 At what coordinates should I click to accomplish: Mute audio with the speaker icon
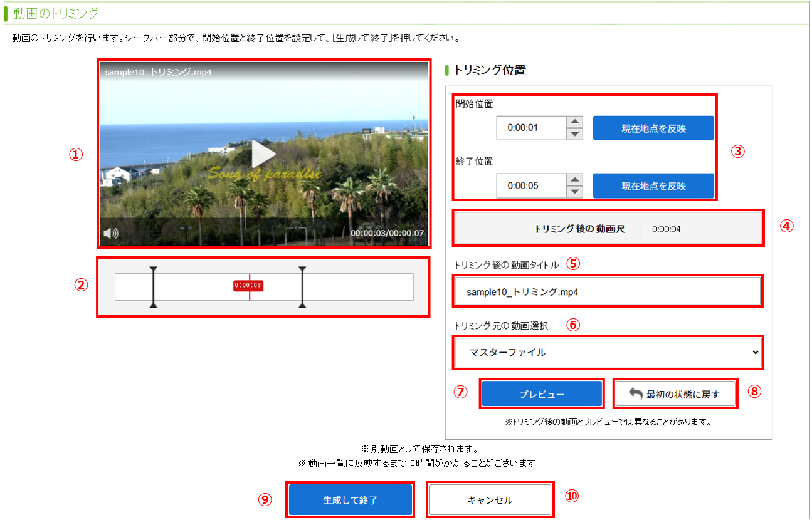[x=111, y=234]
